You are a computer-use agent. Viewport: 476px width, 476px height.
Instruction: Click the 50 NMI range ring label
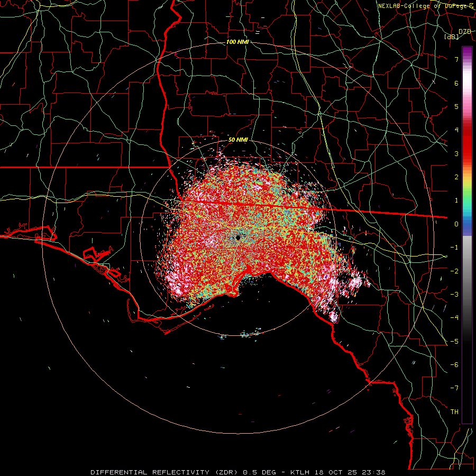(238, 140)
